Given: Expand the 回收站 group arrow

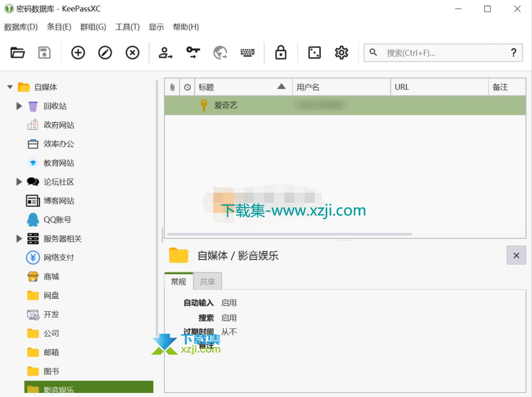Looking at the screenshot, I should [x=19, y=106].
